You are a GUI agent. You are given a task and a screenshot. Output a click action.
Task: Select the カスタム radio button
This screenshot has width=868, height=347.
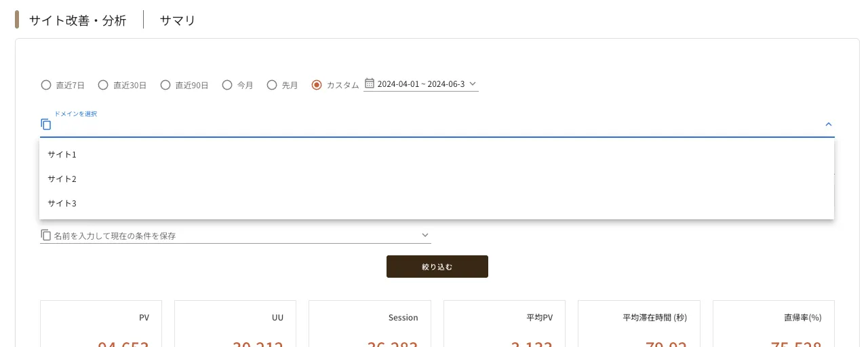pos(317,85)
